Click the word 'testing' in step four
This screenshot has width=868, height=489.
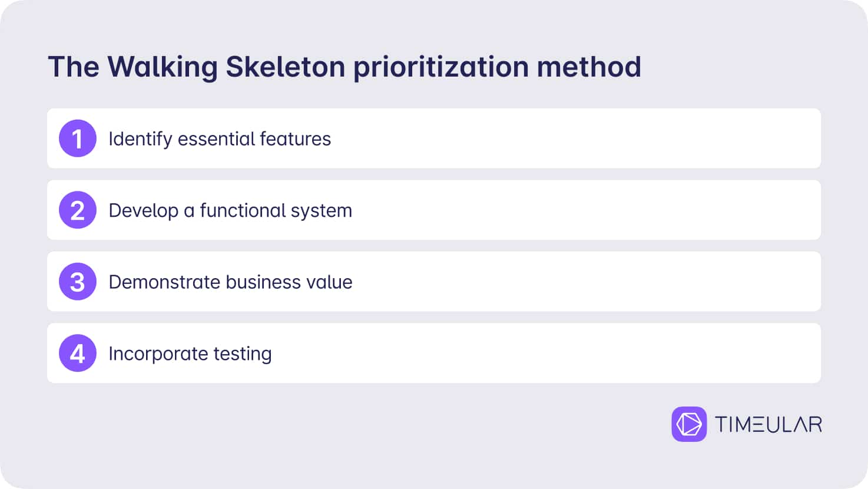click(x=243, y=354)
